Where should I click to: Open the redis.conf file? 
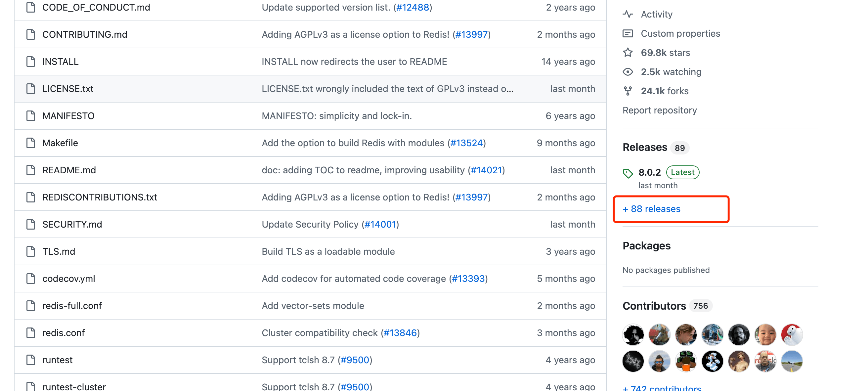[64, 333]
